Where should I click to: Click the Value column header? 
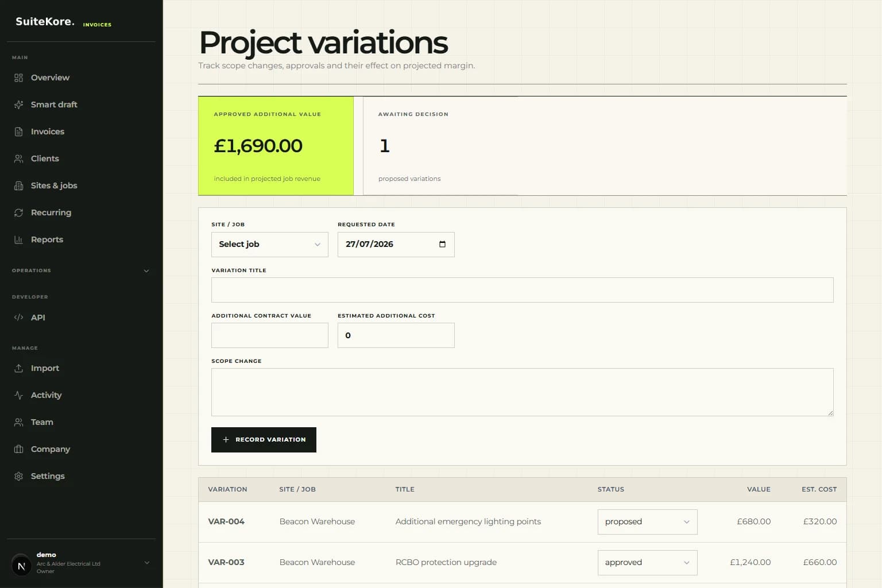[759, 489]
